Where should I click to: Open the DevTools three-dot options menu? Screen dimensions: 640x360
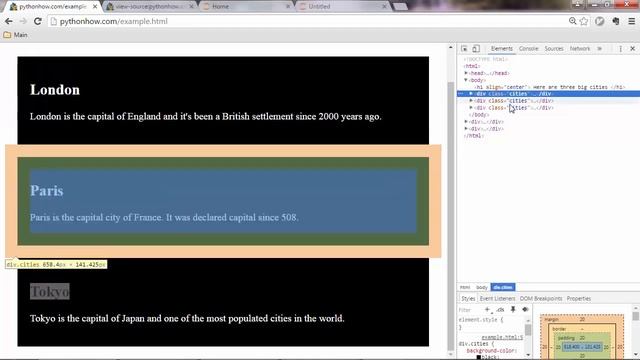[x=620, y=49]
